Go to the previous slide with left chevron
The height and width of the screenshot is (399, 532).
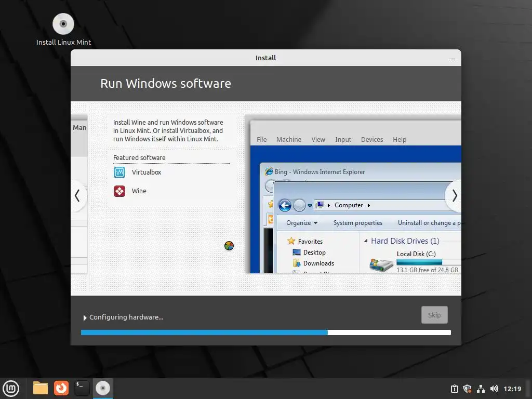(x=77, y=196)
